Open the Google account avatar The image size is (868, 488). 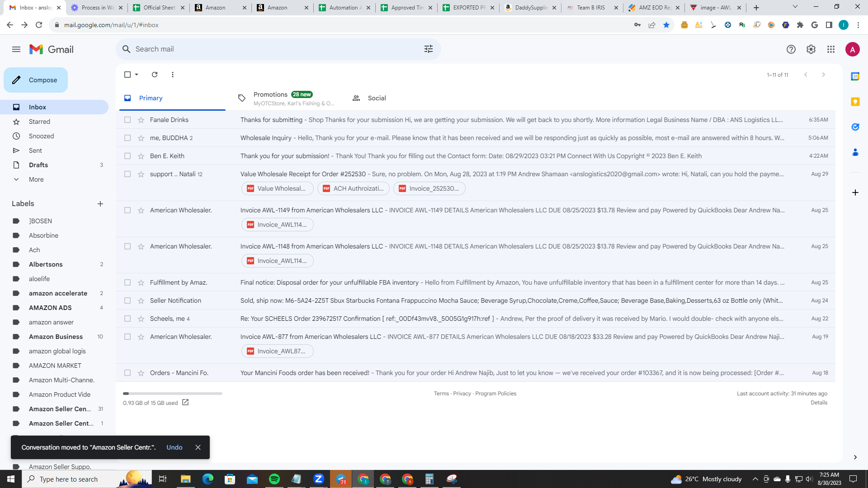853,49
